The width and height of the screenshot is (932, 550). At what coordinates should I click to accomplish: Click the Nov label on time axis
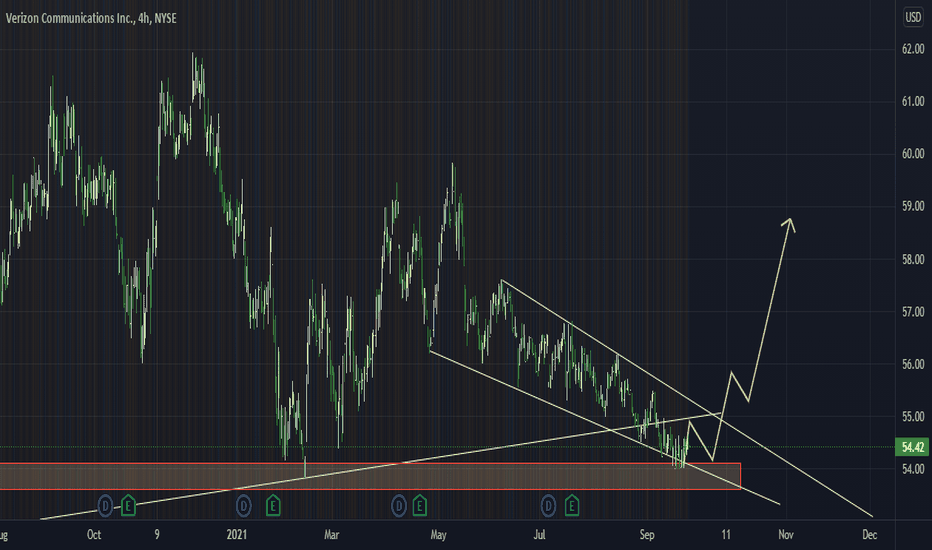pyautogui.click(x=786, y=535)
